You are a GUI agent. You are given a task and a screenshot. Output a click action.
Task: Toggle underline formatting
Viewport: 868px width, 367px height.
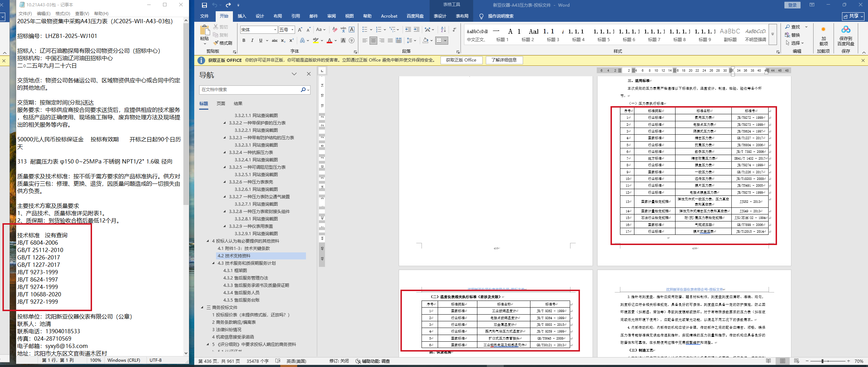(x=261, y=40)
